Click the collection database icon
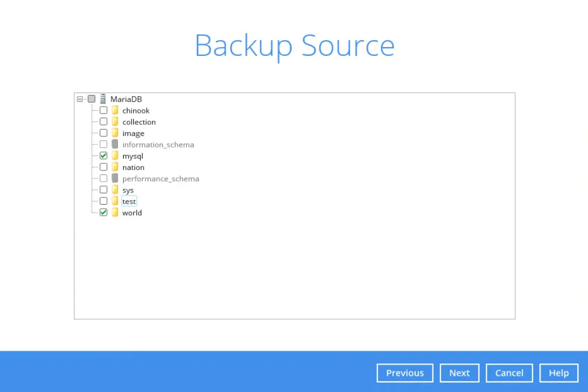This screenshot has height=392, width=588. [115, 121]
